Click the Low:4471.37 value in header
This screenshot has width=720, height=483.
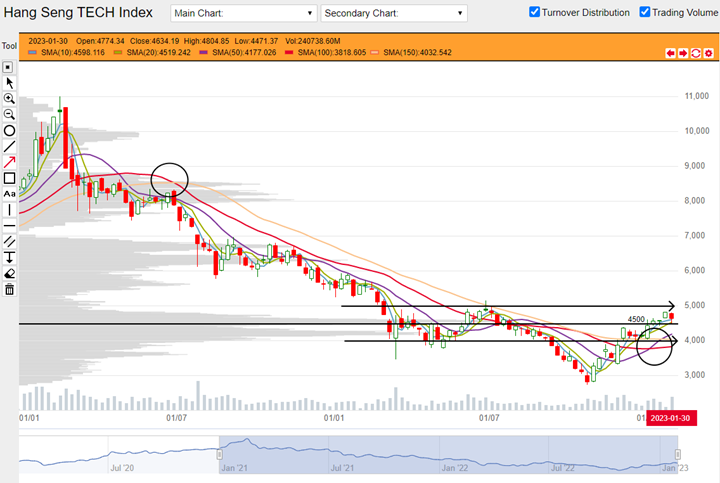(x=256, y=41)
